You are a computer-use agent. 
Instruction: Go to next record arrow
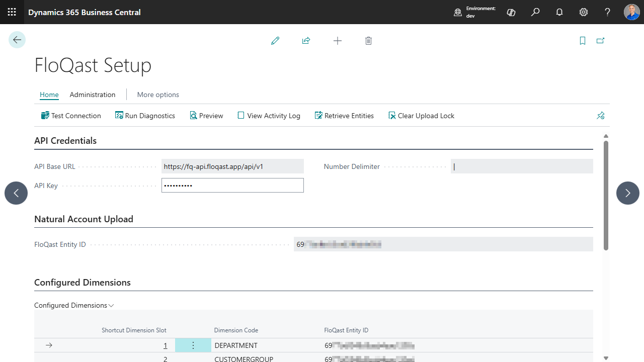click(x=628, y=193)
